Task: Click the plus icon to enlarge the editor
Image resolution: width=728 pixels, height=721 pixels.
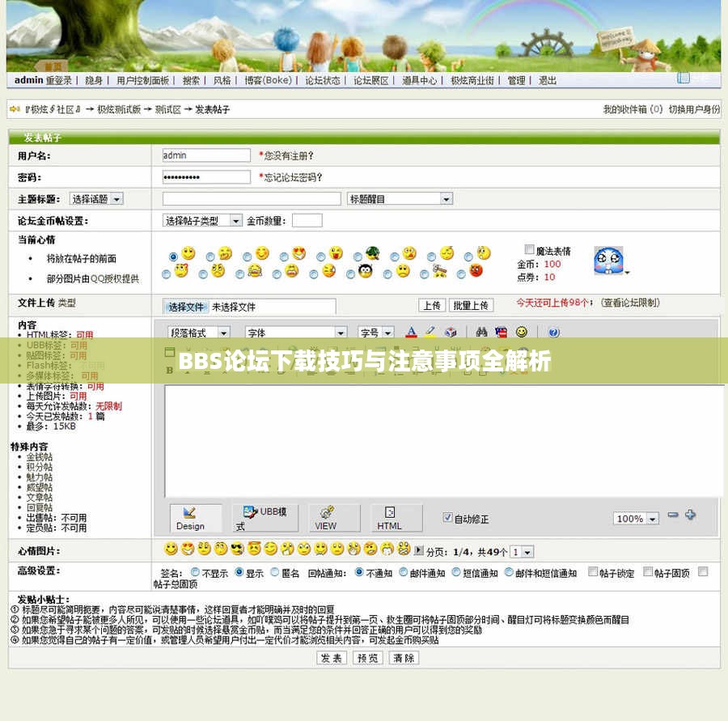Action: click(691, 515)
